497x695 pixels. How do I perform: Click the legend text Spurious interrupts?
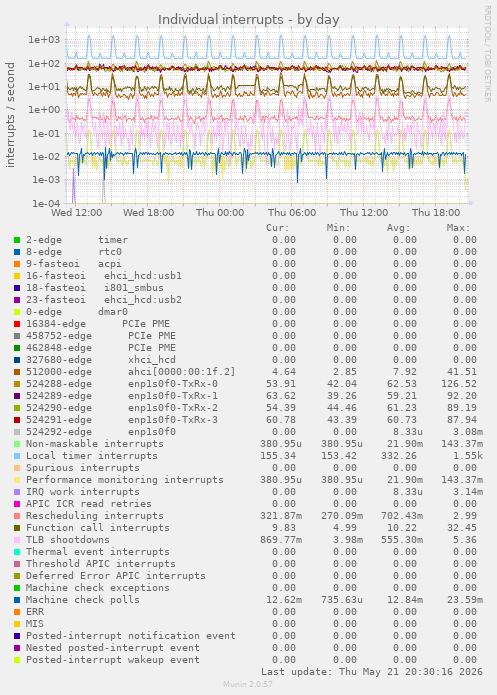tap(83, 468)
